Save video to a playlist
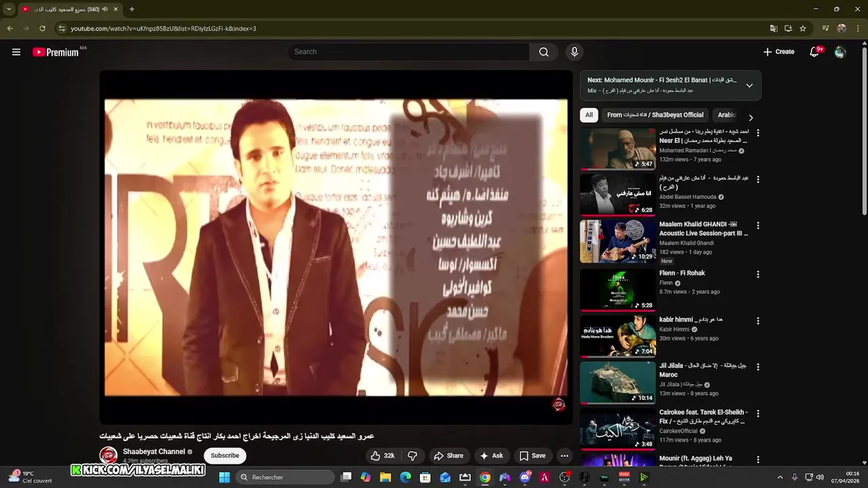Viewport: 868px width, 488px height. click(x=532, y=455)
